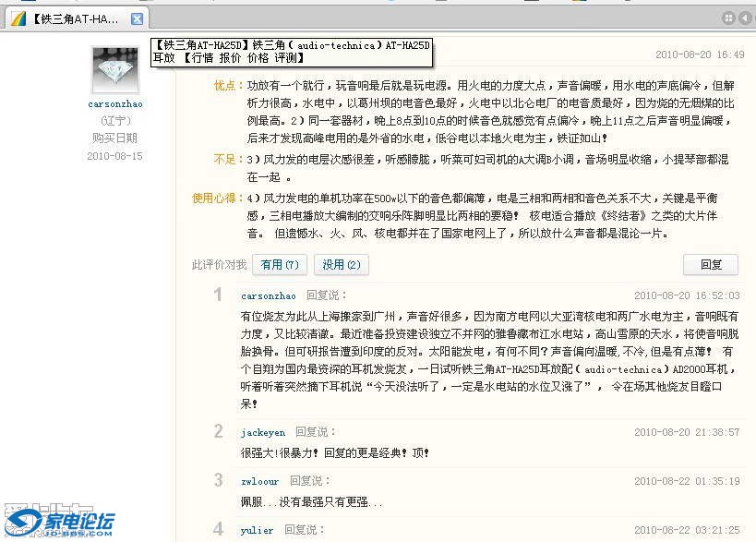Click the tab favicon icon
756x542 pixels.
[18, 18]
